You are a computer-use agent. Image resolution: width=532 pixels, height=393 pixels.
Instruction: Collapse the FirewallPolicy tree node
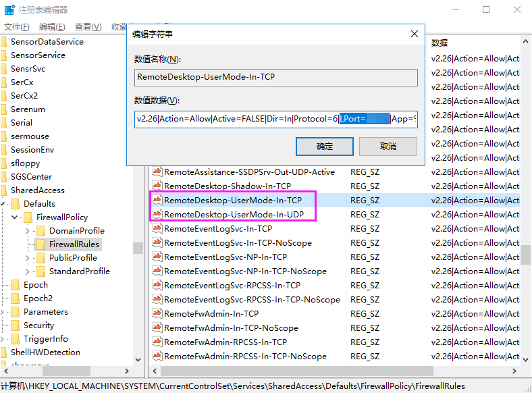[x=15, y=217]
